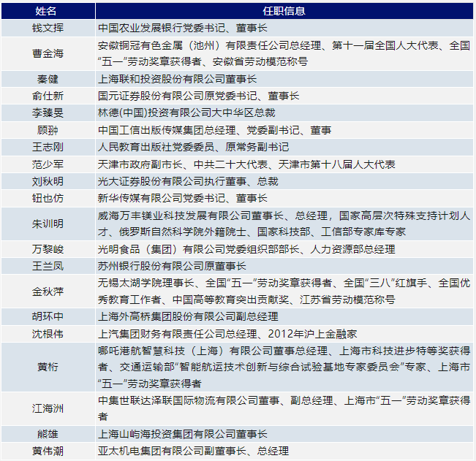Click the 光大证券股份有限公司 job info cell
This screenshot has height=461, width=476.
tap(284, 181)
